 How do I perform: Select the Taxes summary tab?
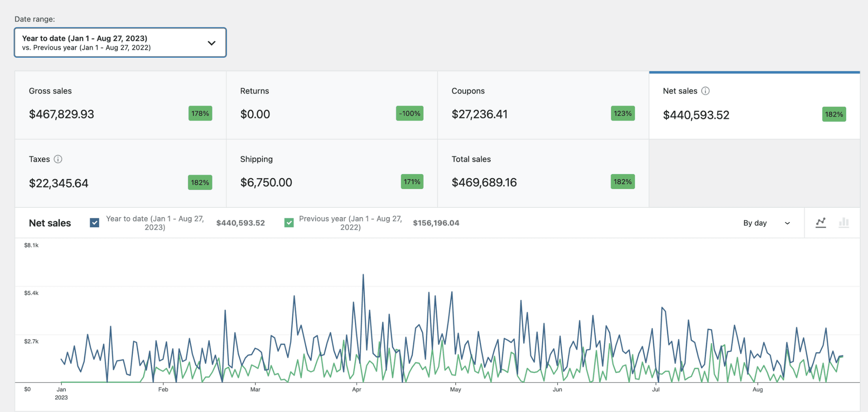click(121, 173)
